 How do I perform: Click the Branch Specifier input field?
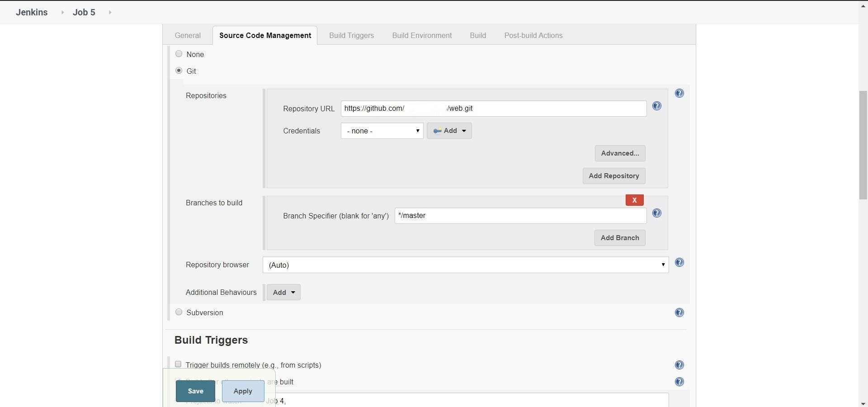click(x=520, y=216)
